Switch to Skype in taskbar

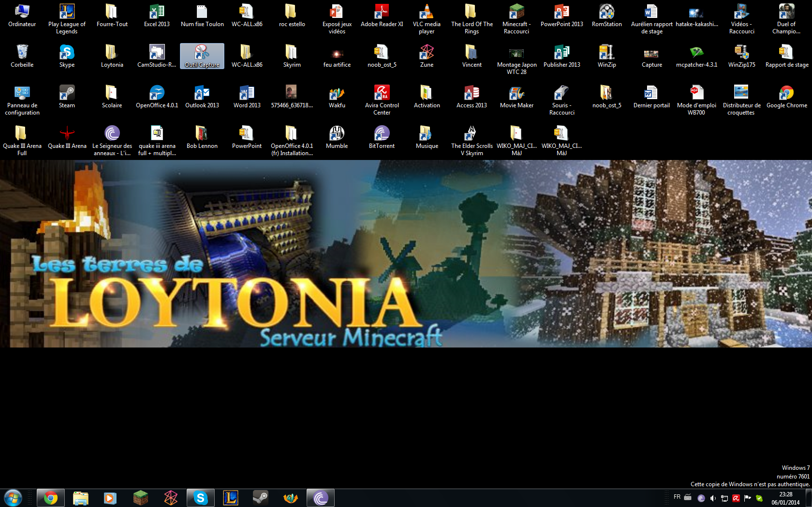(x=201, y=498)
